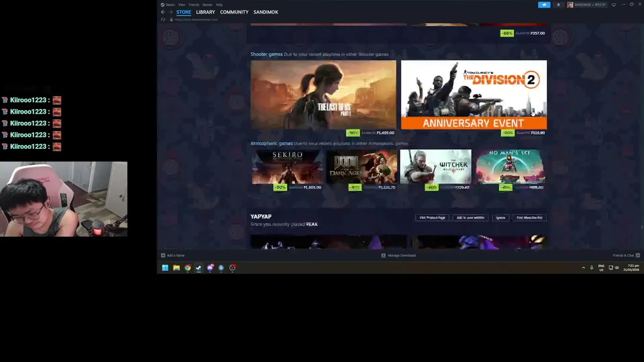Click the Steam back navigation arrow
This screenshot has width=644, height=362.
coord(163,12)
